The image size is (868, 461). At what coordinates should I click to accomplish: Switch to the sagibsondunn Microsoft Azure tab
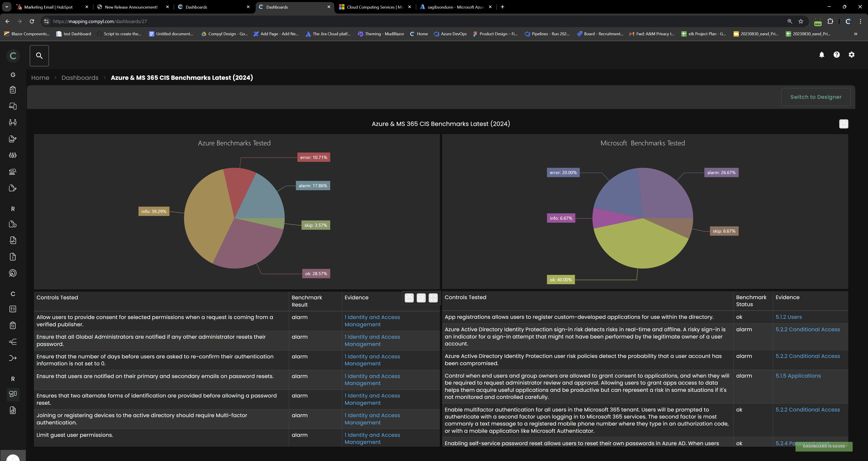(456, 7)
